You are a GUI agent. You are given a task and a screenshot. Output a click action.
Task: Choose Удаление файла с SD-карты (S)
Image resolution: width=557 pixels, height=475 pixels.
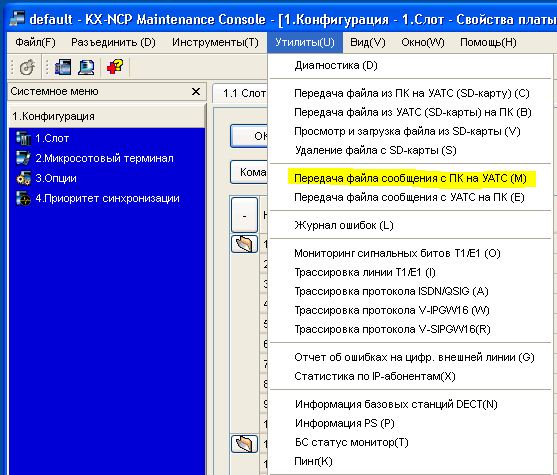(410, 150)
